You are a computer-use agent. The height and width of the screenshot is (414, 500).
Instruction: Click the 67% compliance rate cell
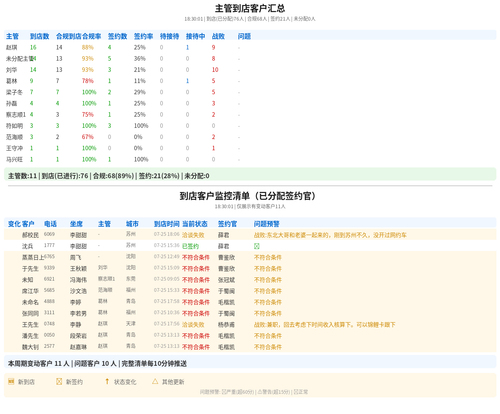click(88, 137)
